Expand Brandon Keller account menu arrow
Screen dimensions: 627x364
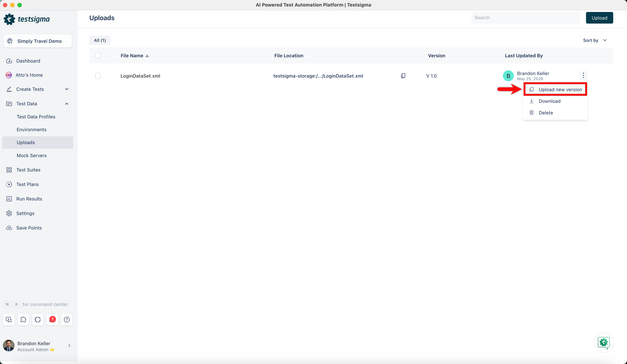[x=69, y=346]
